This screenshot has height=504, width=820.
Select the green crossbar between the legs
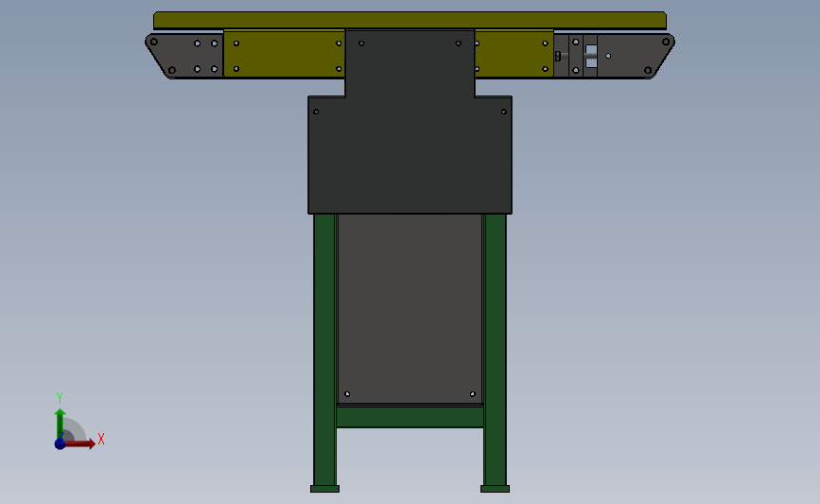click(x=410, y=417)
